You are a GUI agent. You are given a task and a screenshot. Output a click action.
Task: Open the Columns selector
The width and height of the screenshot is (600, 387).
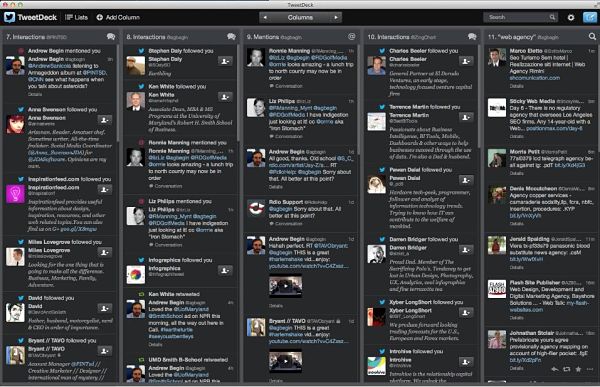point(300,17)
